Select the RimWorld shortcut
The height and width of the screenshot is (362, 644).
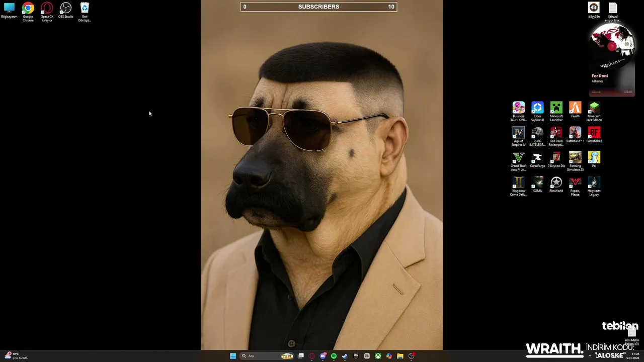tap(556, 185)
